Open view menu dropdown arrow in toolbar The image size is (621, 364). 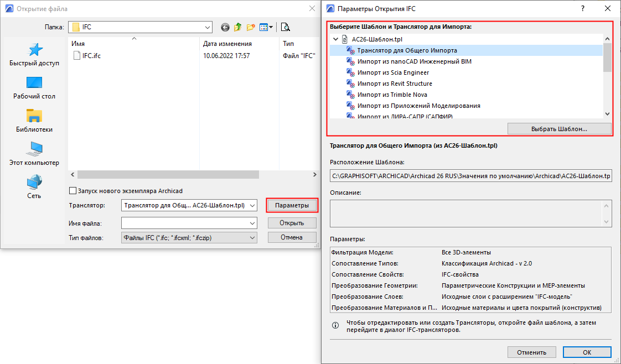pyautogui.click(x=271, y=27)
